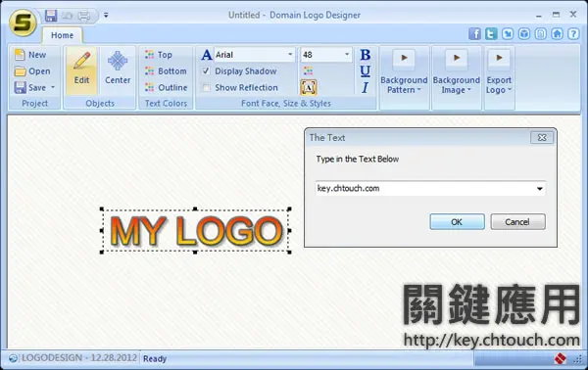Open the font size 48 dropdown
Screen dimensions: 588x370
point(347,55)
